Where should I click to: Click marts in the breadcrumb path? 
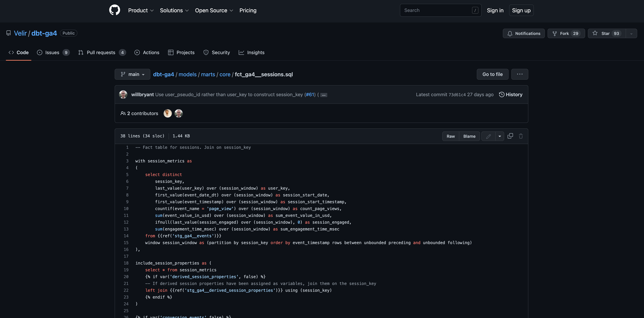(x=208, y=74)
